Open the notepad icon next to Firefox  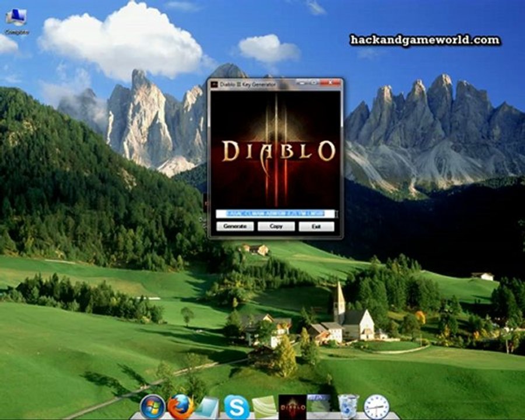[208, 408]
